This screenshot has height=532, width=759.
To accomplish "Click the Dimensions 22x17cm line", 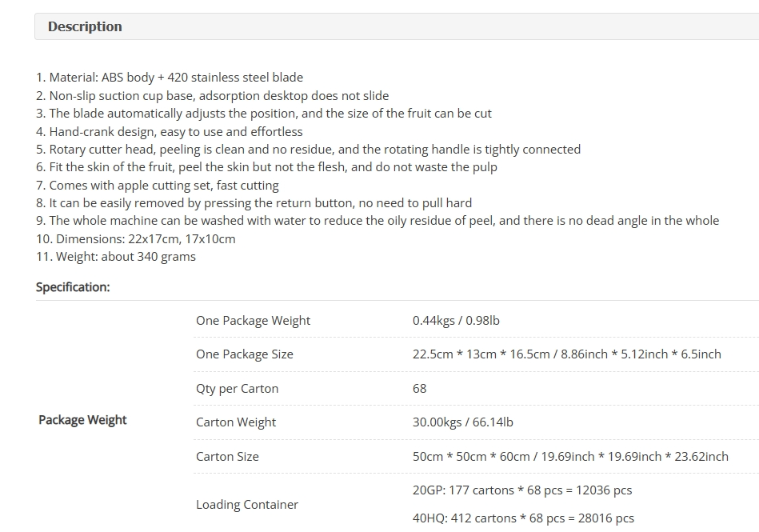I will 135,239.
